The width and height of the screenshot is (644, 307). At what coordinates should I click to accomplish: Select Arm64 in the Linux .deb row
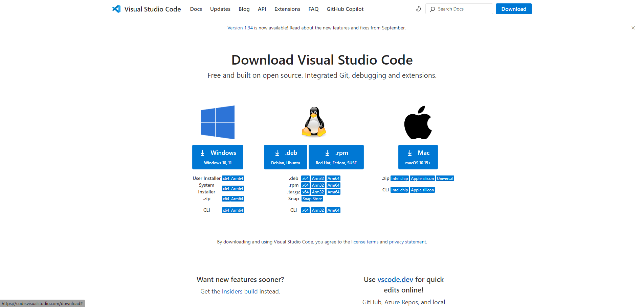click(333, 179)
